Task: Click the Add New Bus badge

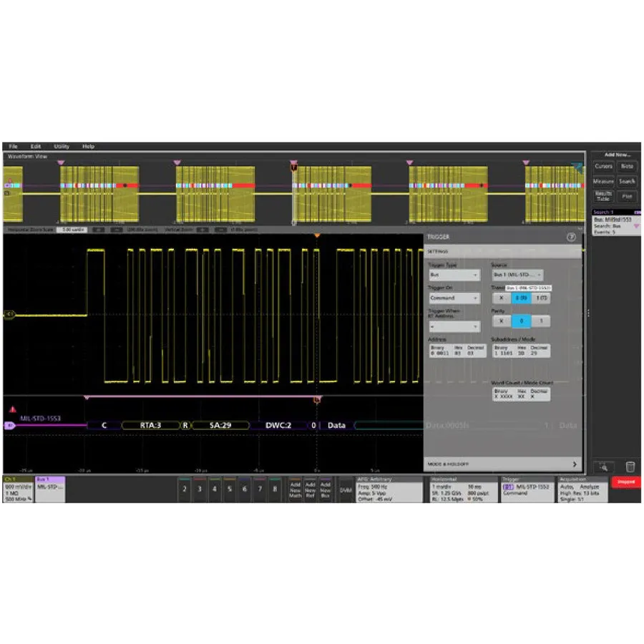Action: pos(326,489)
